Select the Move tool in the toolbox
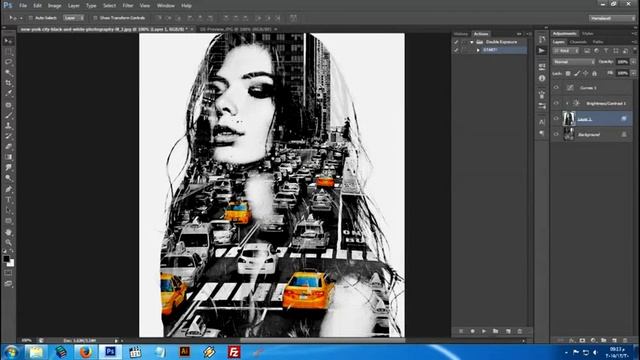Image resolution: width=640 pixels, height=360 pixels. (8, 41)
